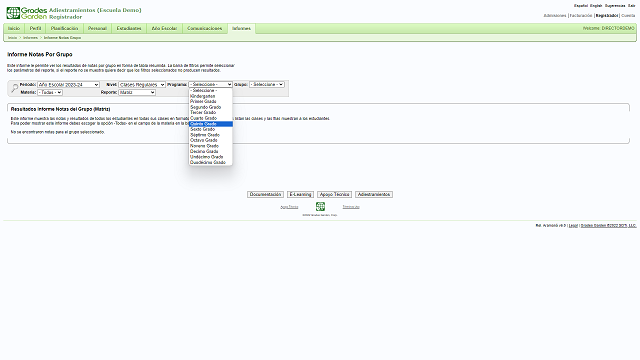This screenshot has height=360, width=640.
Task: Click the Legal link in the footer
Action: 573,226
